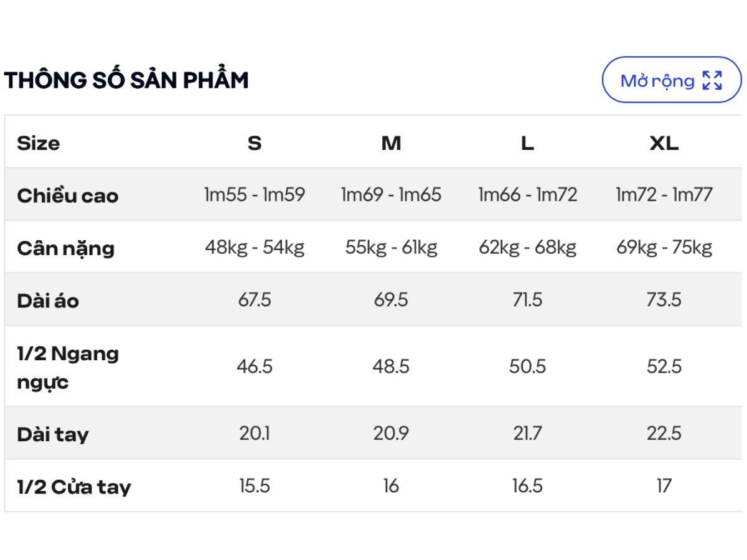
Task: Select the XL size column header
Action: point(664,143)
